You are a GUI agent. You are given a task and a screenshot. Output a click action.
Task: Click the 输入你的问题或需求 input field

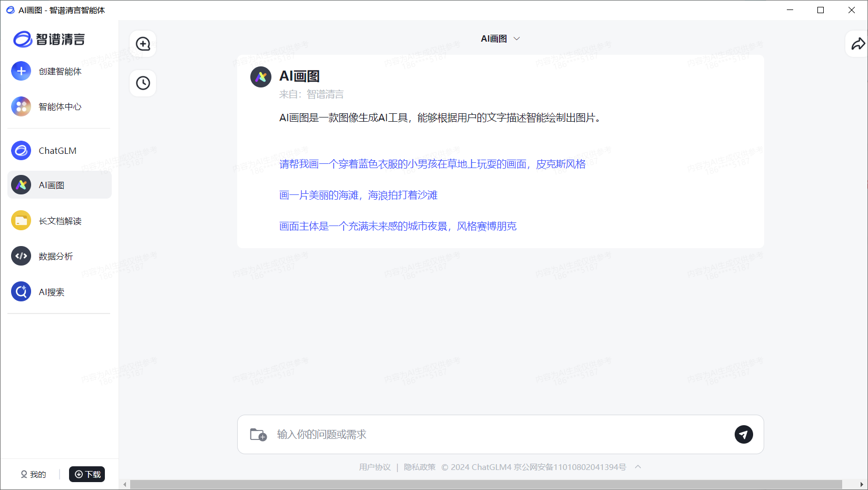[501, 435]
